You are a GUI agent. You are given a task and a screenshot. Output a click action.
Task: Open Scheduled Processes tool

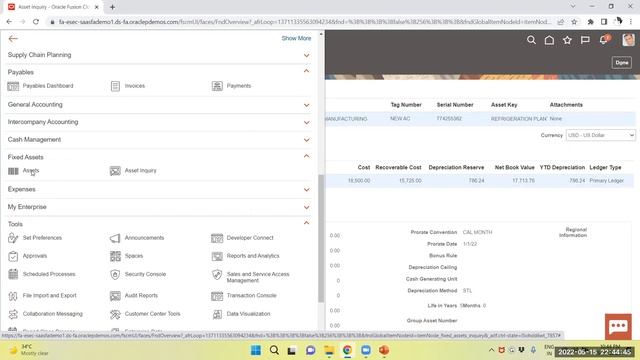pos(49,274)
